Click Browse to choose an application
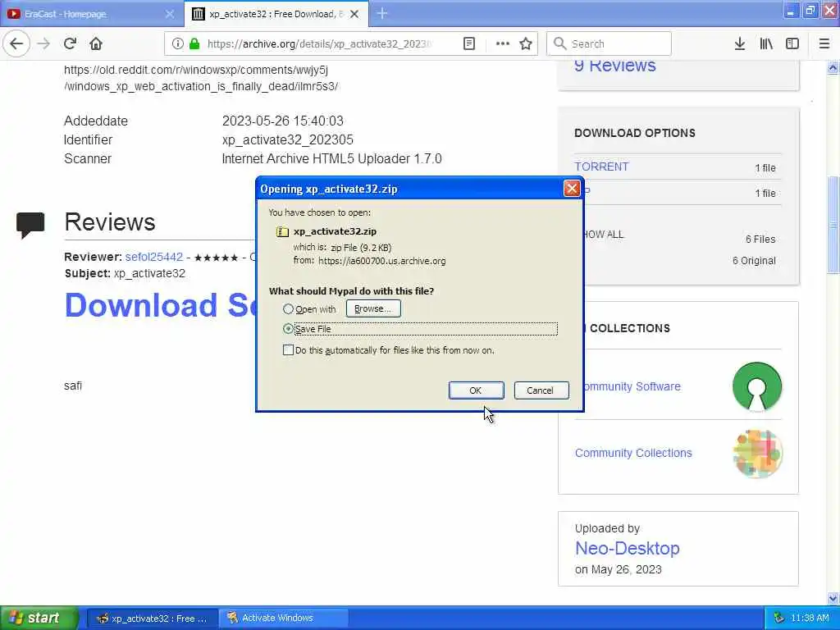Viewport: 840px width, 630px height. [x=373, y=308]
